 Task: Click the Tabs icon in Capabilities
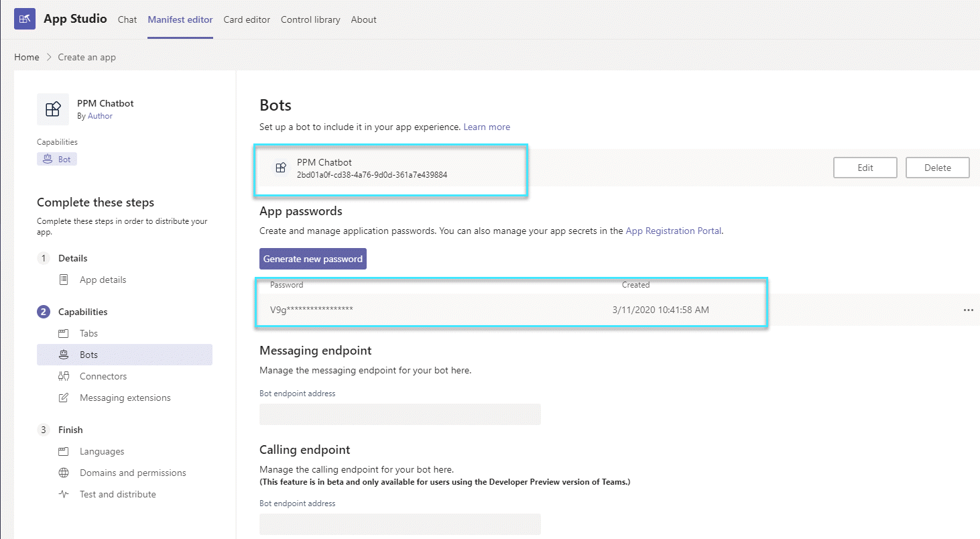point(64,333)
